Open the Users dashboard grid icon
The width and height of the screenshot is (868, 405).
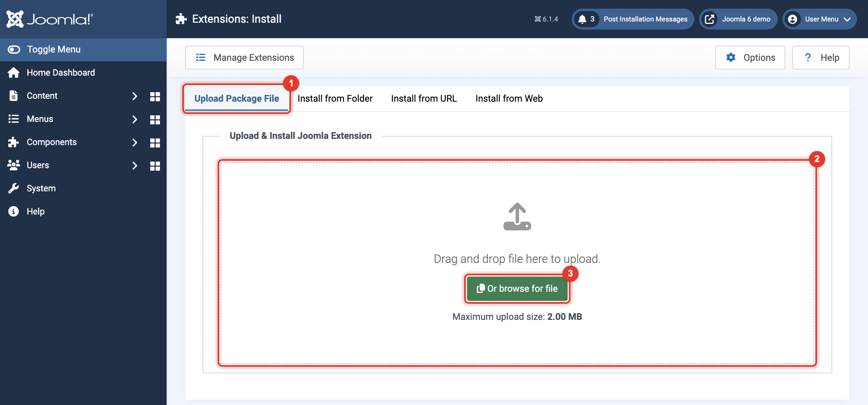[x=155, y=166]
